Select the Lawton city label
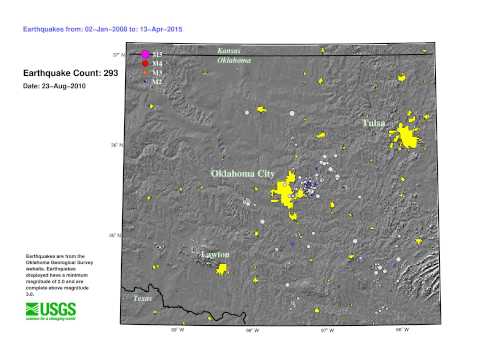 point(215,254)
